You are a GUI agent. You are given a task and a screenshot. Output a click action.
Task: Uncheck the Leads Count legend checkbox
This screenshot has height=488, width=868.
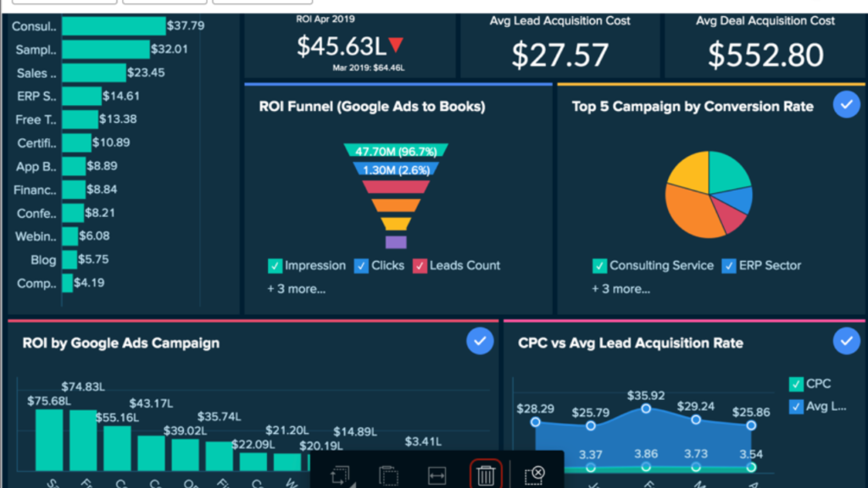tap(420, 266)
